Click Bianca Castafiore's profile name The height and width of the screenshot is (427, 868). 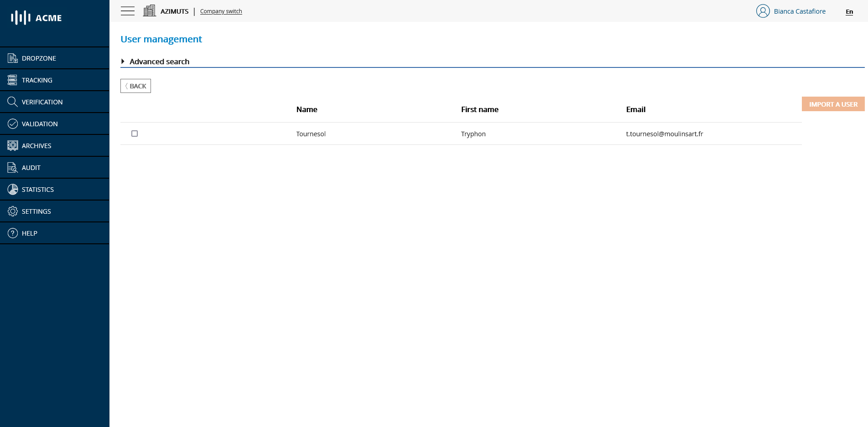click(x=799, y=11)
